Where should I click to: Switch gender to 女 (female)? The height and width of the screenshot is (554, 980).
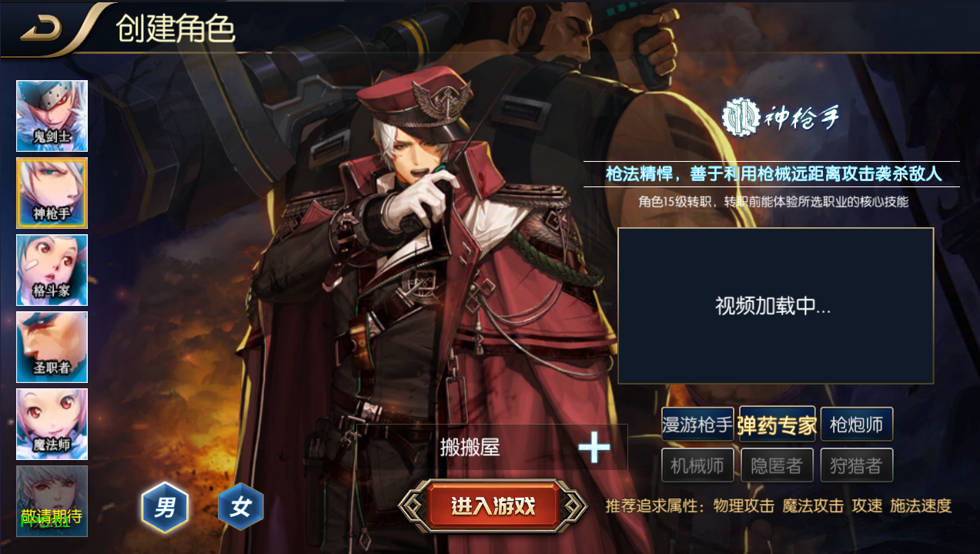(241, 507)
